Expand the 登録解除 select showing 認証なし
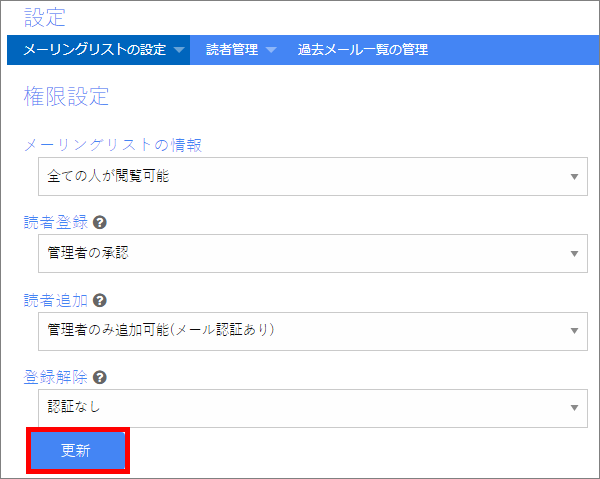 pyautogui.click(x=313, y=408)
